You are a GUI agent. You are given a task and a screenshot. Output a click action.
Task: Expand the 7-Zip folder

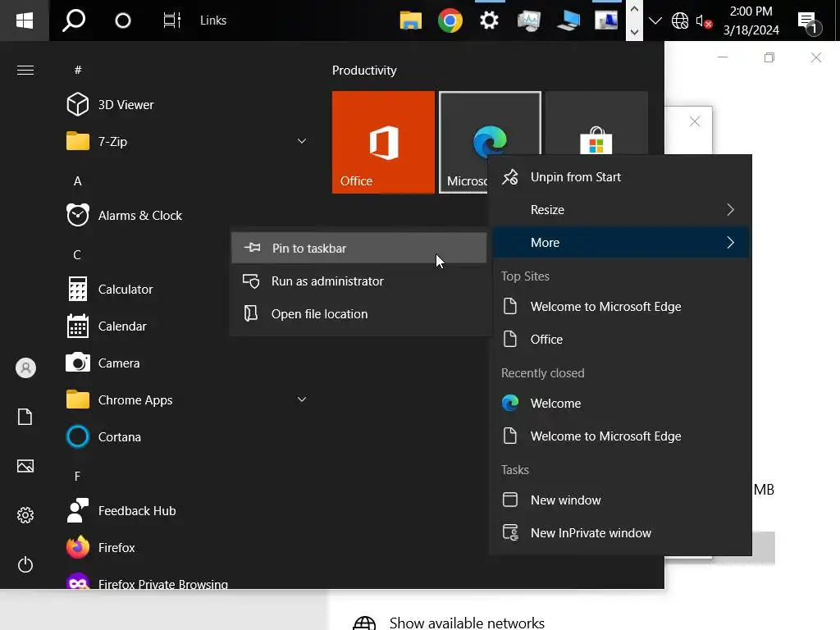click(x=188, y=141)
